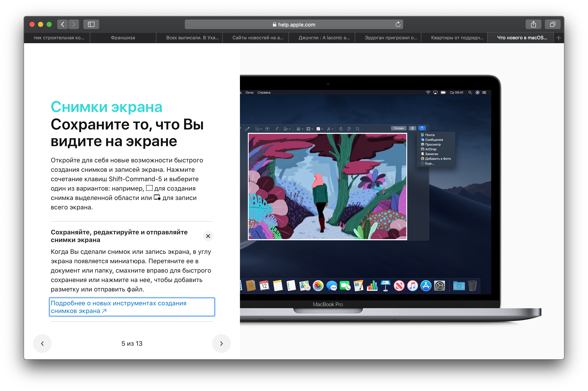This screenshot has height=391, width=588.
Task: Collapse the section with X button
Action: [208, 236]
